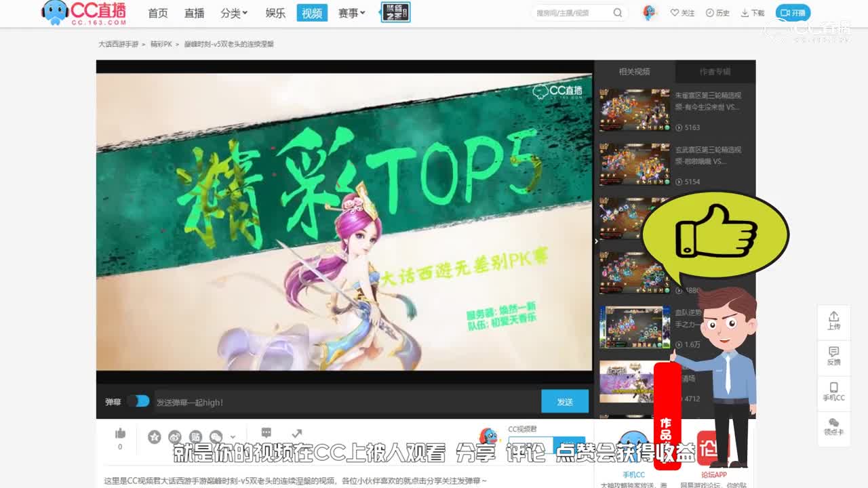Open breadcrumb link 精彩PK
Screen dimensions: 868x488
point(161,44)
